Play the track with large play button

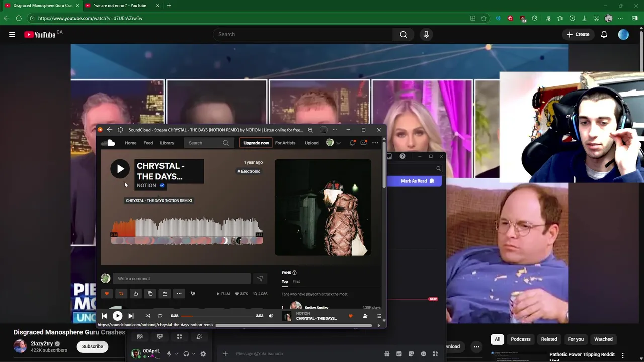coord(120,169)
